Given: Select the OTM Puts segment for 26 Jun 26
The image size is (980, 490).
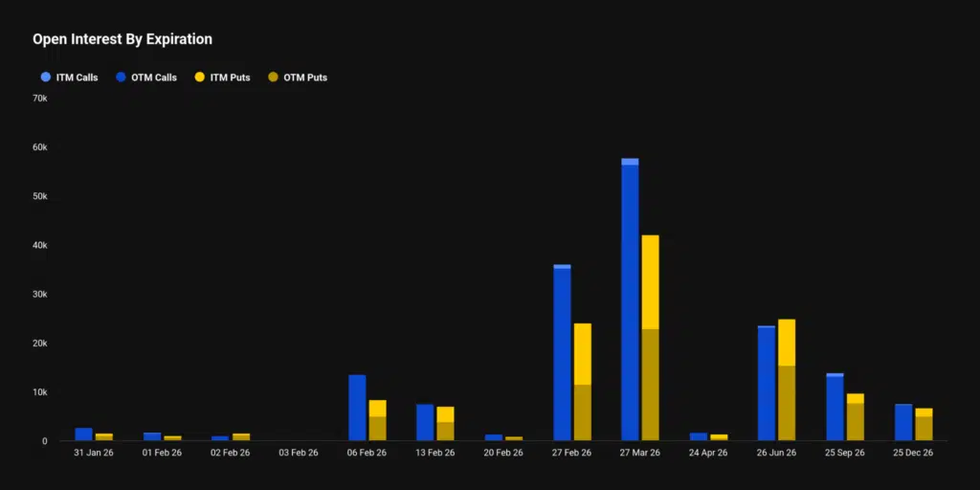Looking at the screenshot, I should click(787, 403).
